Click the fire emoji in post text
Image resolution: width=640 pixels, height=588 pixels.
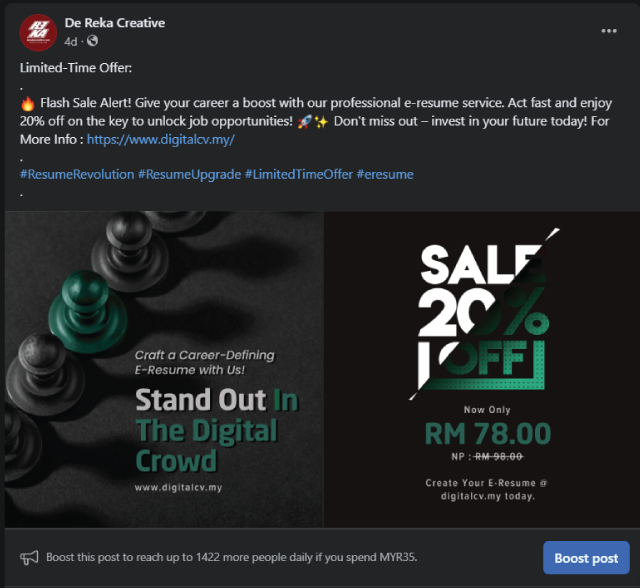pos(28,104)
